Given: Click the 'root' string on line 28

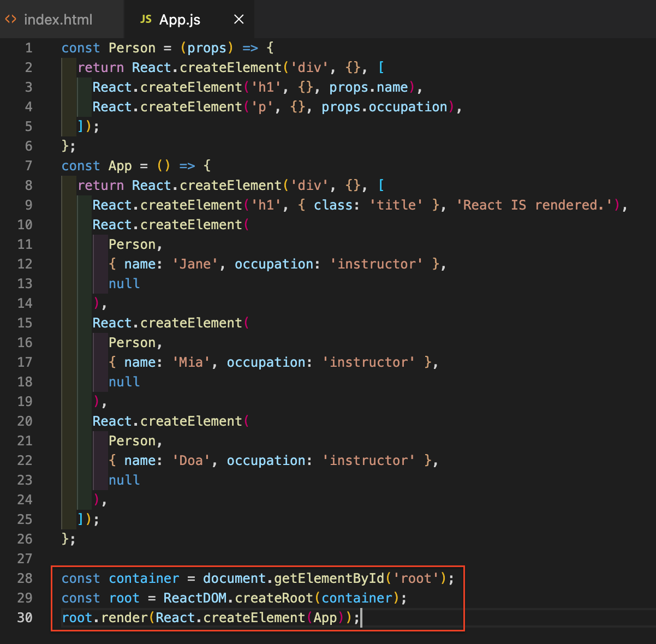Looking at the screenshot, I should point(416,579).
